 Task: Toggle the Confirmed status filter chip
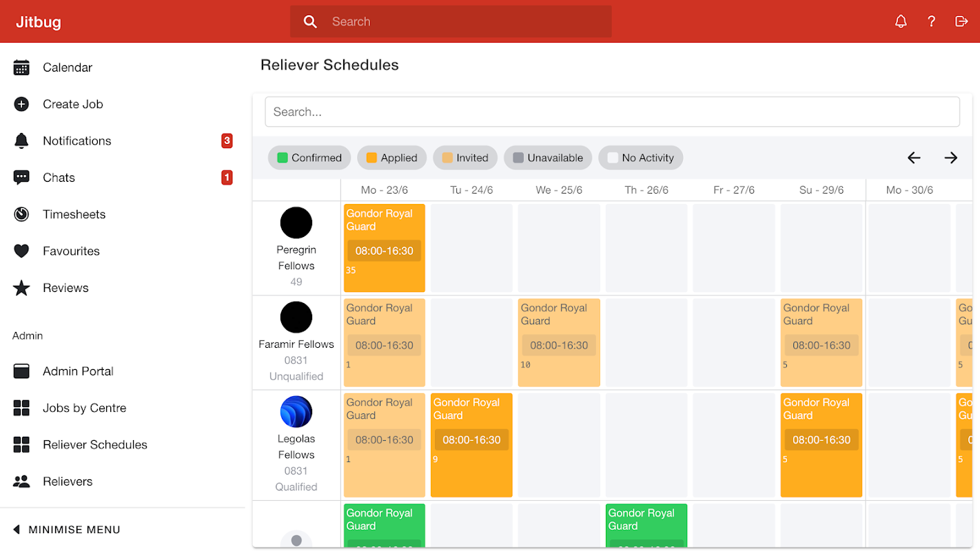[309, 158]
